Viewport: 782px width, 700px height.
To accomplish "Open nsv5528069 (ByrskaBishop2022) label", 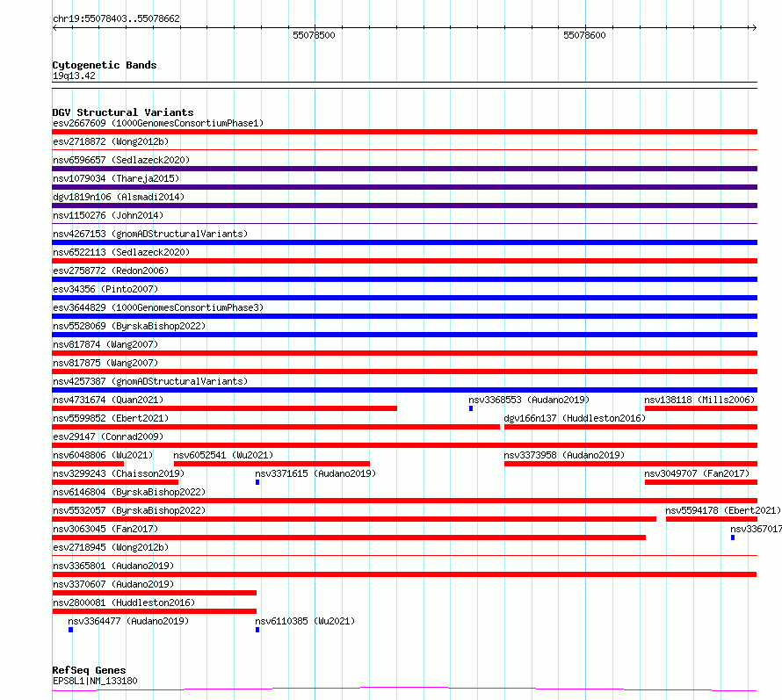I will [x=129, y=326].
